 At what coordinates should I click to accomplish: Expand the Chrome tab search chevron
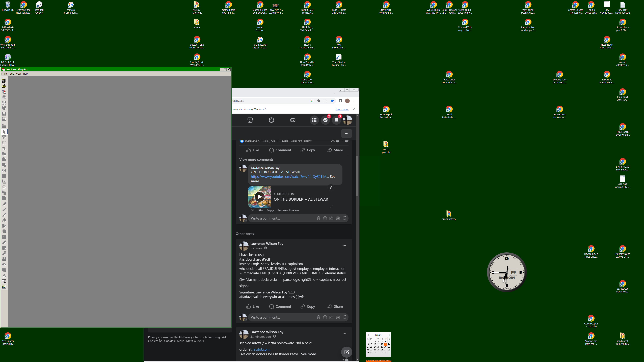pyautogui.click(x=334, y=94)
